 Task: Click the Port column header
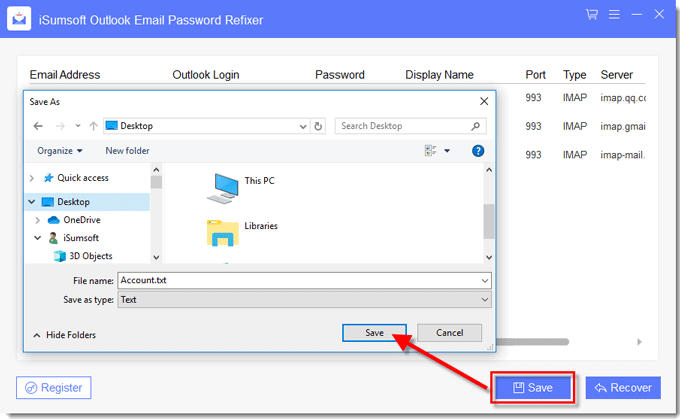(x=535, y=75)
